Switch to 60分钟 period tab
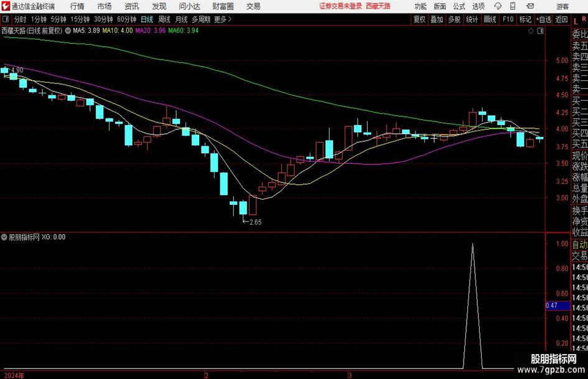 [127, 19]
